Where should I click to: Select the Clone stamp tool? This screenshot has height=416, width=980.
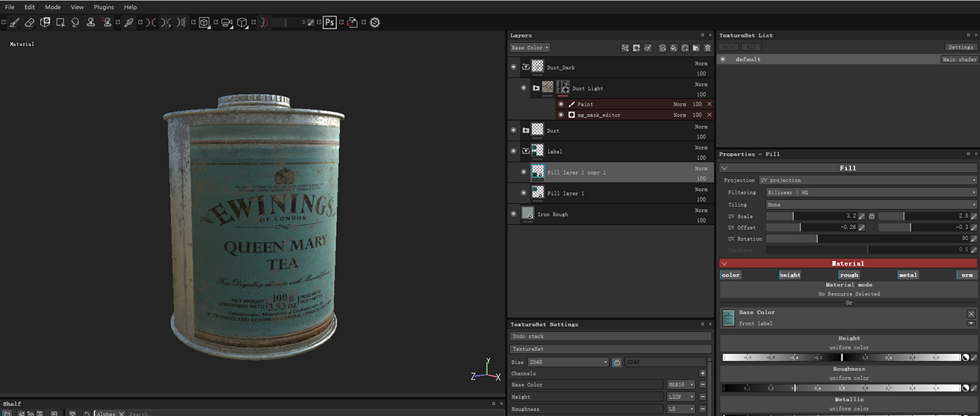91,22
